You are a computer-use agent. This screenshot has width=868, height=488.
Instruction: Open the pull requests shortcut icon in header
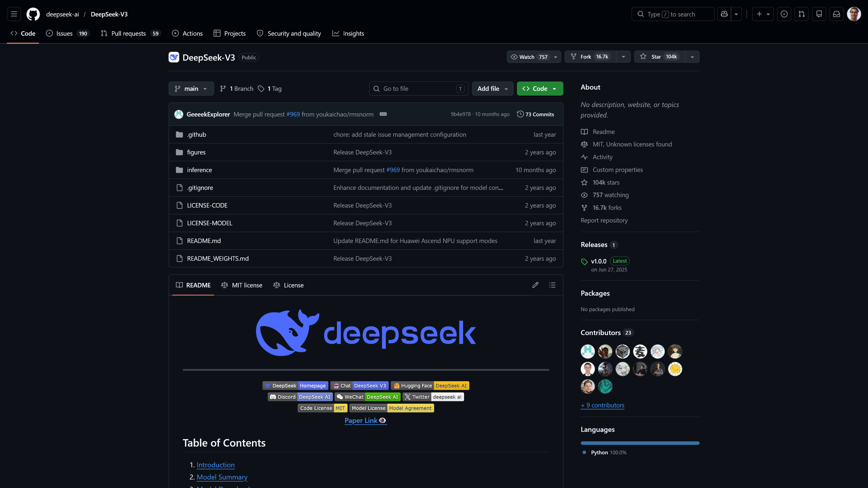[802, 14]
